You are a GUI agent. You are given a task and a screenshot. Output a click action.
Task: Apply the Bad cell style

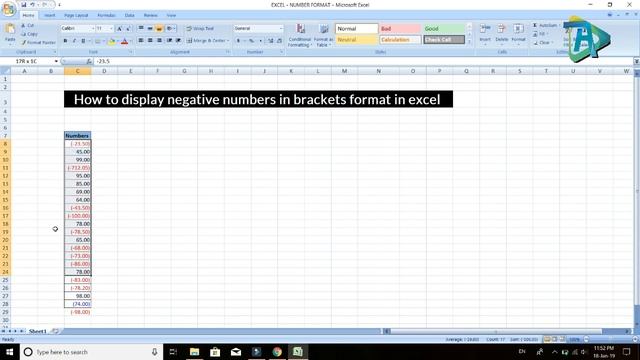[x=400, y=29]
